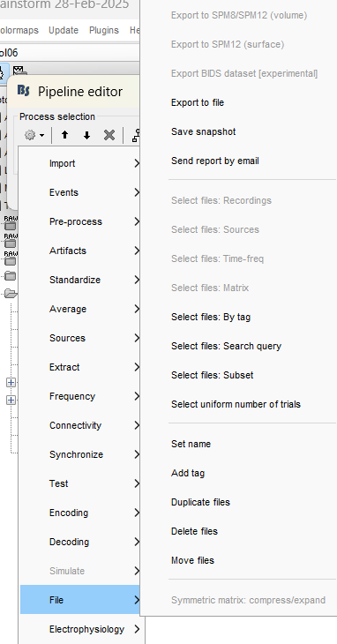This screenshot has height=644, width=337.
Task: Choose Select files: By tag
Action: (x=211, y=317)
